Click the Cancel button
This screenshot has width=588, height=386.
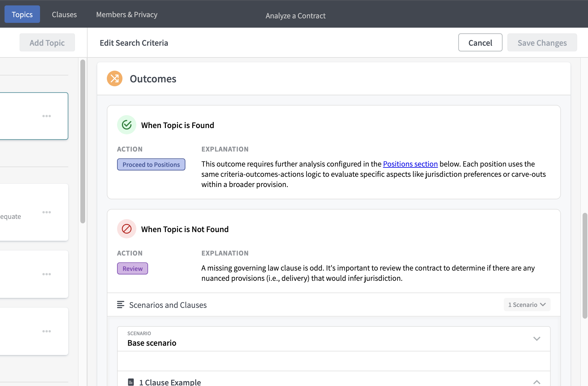click(480, 42)
